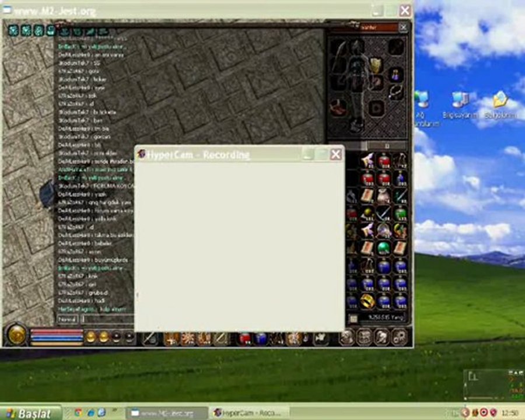
Task: Click the 12:50 system clock
Action: point(510,412)
